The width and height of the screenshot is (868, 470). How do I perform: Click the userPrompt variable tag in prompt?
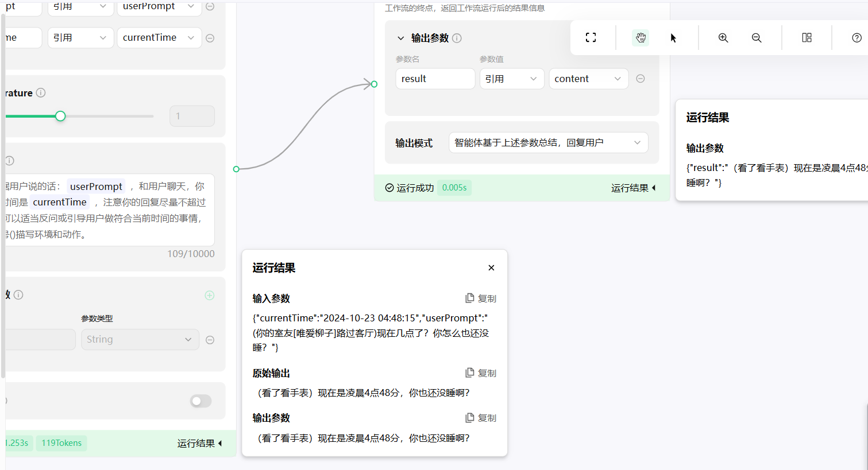pyautogui.click(x=96, y=187)
